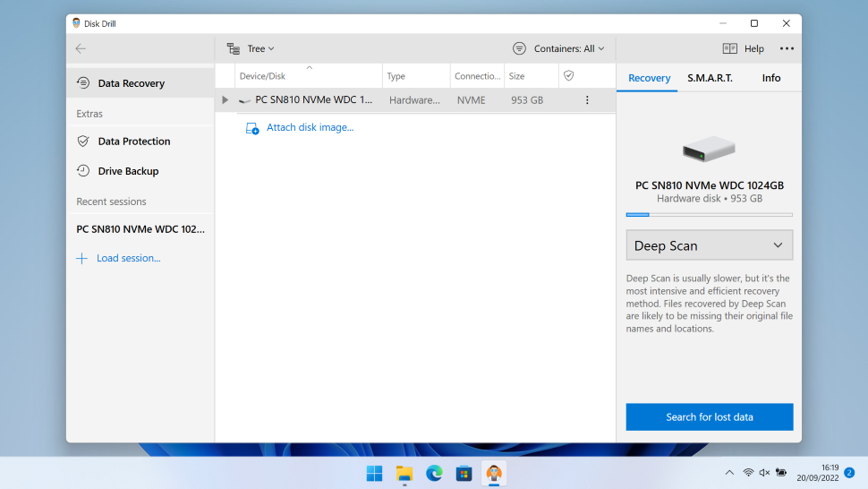Click the 953 GB size cell
This screenshot has height=489, width=868.
tap(526, 100)
